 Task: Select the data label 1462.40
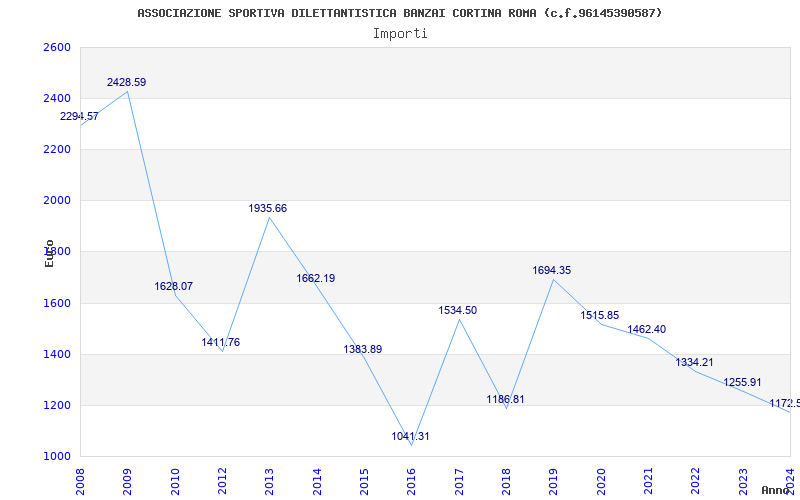click(x=646, y=329)
